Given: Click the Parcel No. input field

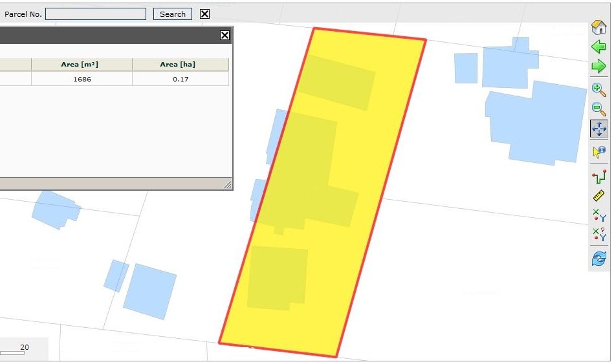Looking at the screenshot, I should click(x=96, y=14).
